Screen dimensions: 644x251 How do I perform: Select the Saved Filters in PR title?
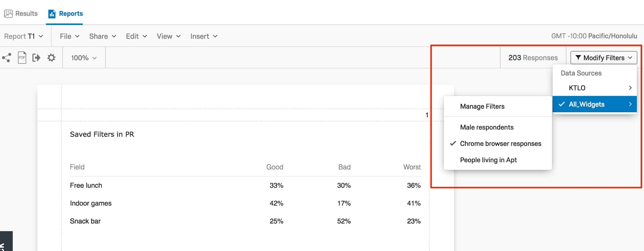coord(102,134)
